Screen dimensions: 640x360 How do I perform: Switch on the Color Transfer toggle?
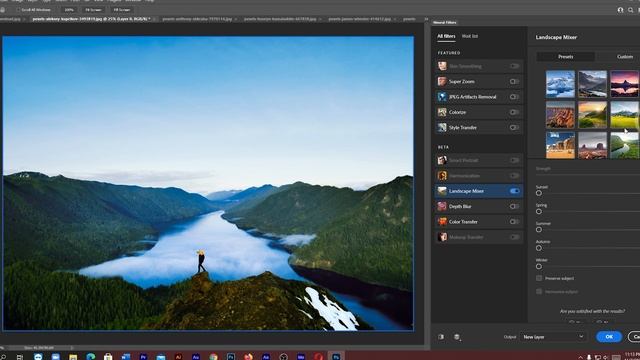click(x=514, y=222)
